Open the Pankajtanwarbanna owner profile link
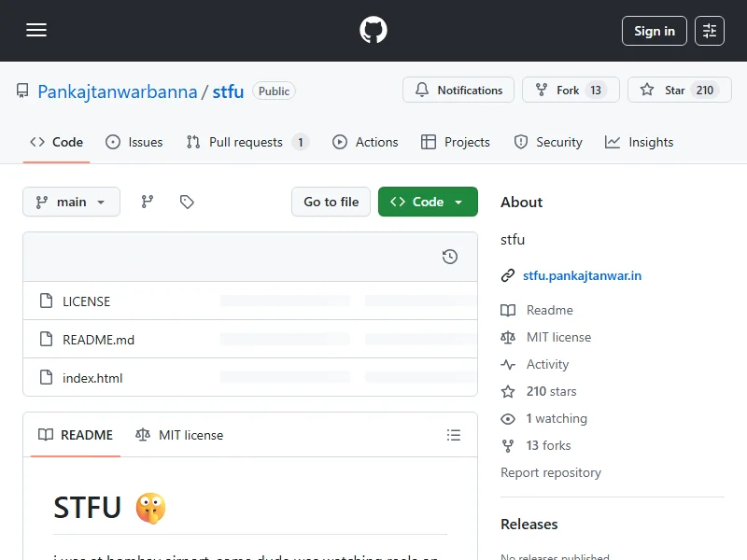The height and width of the screenshot is (560, 747). [x=118, y=91]
